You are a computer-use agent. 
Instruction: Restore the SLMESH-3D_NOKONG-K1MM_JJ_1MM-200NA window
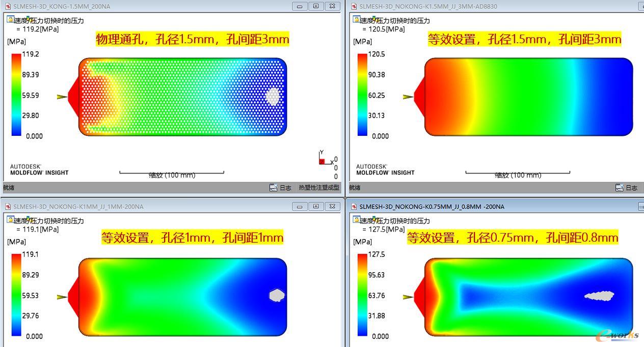pyautogui.click(x=316, y=207)
